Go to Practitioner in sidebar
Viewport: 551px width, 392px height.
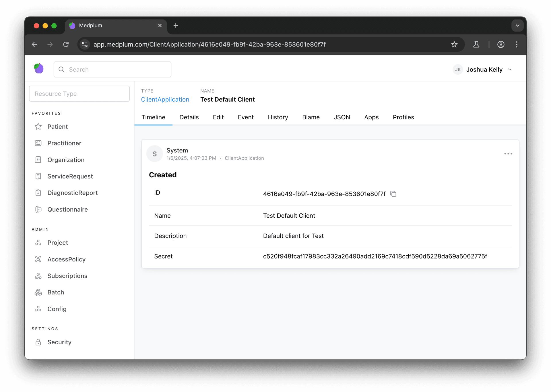click(64, 143)
